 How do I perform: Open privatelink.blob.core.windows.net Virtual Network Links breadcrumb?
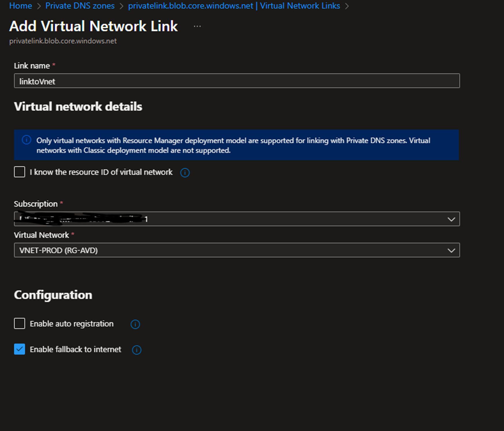(234, 6)
